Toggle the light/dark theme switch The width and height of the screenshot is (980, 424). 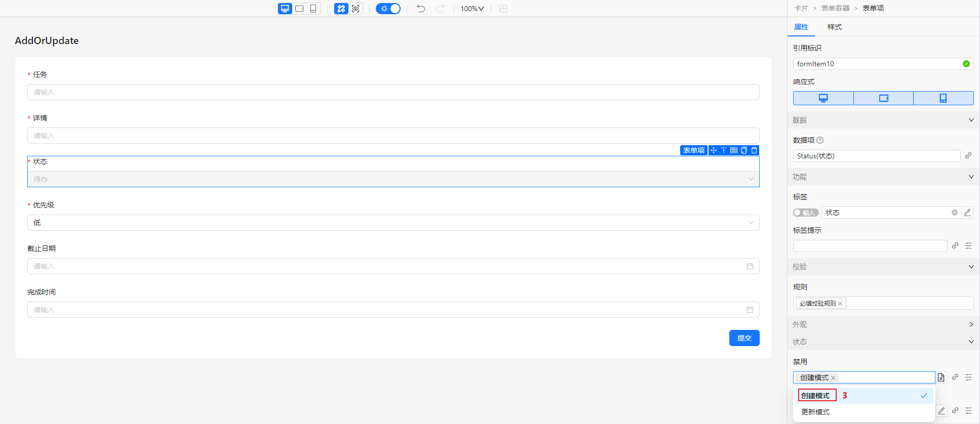388,9
